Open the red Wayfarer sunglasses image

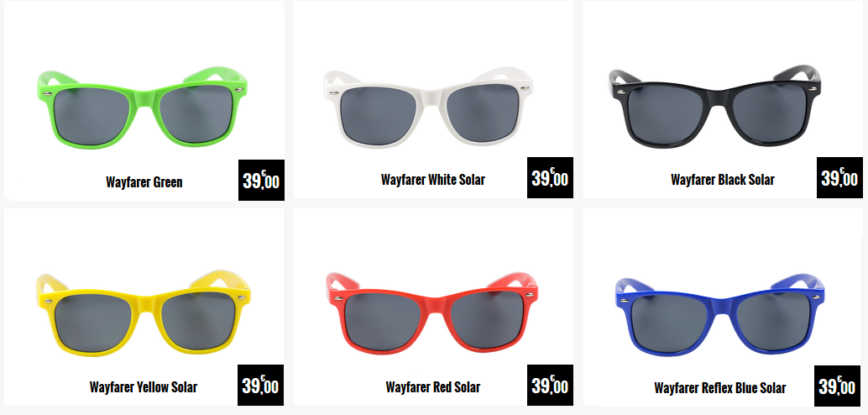431,313
